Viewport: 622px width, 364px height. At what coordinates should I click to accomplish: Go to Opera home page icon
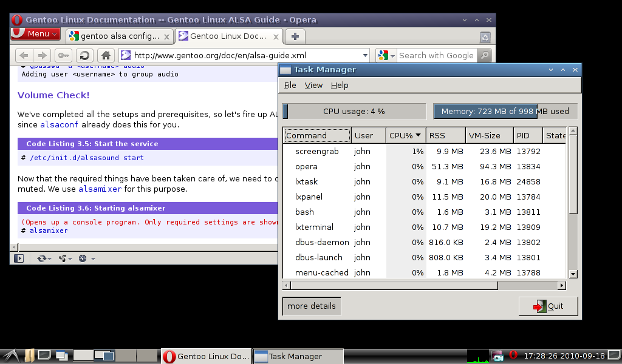coord(105,55)
